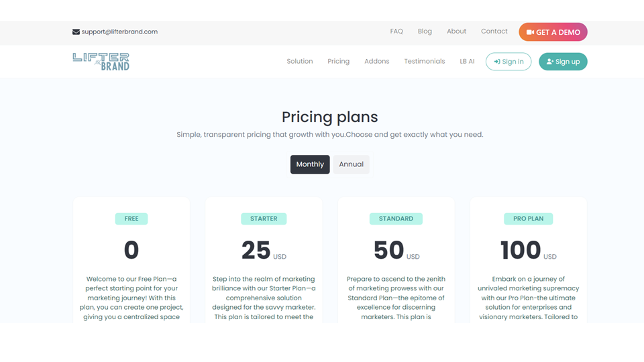Click the Sign up button
644x362 pixels.
(563, 62)
